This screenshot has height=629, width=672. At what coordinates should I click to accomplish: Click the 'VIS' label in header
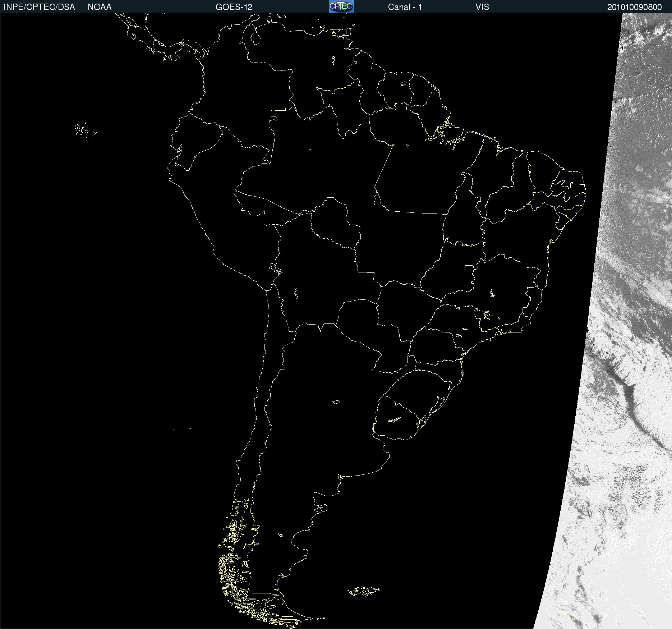[482, 7]
